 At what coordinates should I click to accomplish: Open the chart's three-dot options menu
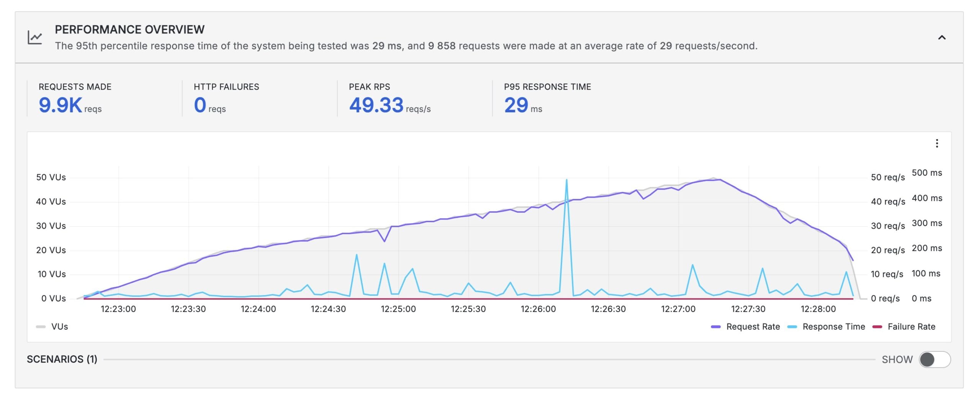(936, 143)
